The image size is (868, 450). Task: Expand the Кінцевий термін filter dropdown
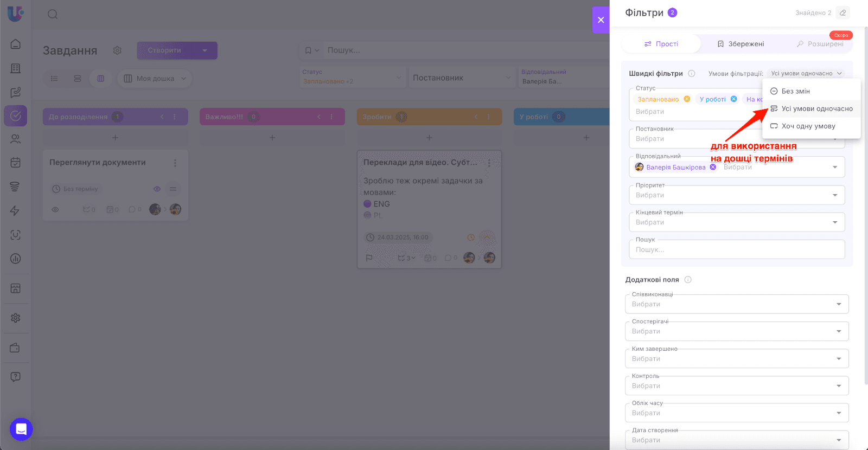835,222
